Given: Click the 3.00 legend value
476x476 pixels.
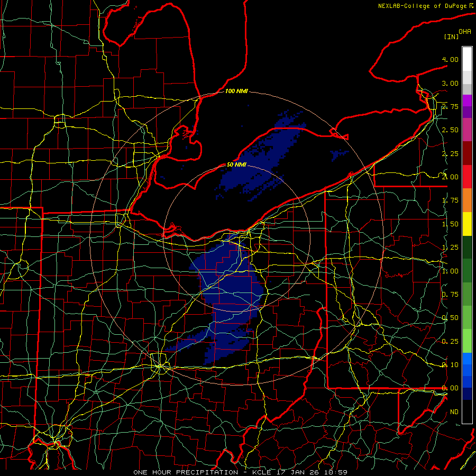Looking at the screenshot, I should (450, 83).
